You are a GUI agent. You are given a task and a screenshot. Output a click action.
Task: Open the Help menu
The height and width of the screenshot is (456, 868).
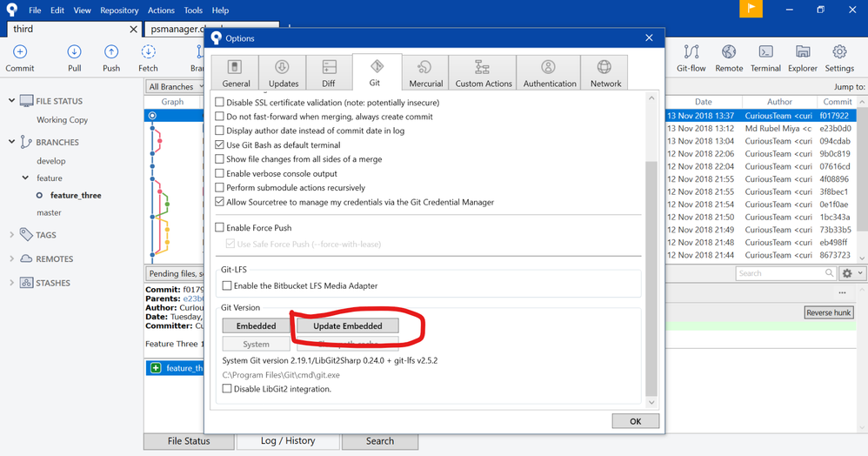pos(220,10)
